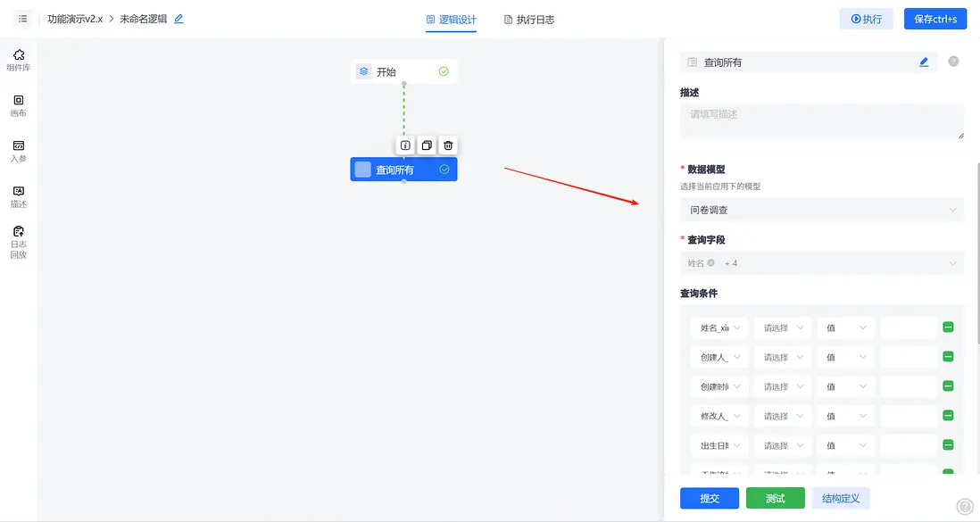Viewport: 980px width, 522px height.
Task: Click the right panel vertical scrollbar
Action: (x=978, y=253)
